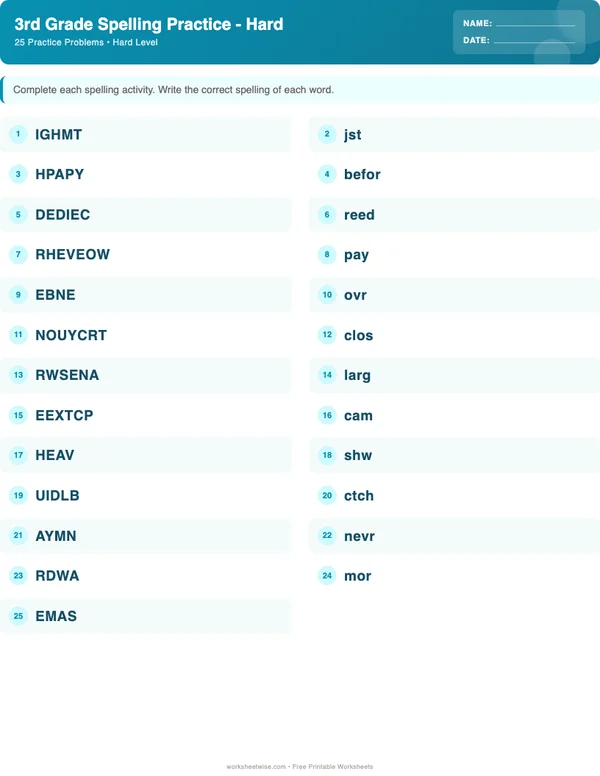Click the number 4 circle badge
The image size is (600, 776).
[327, 174]
